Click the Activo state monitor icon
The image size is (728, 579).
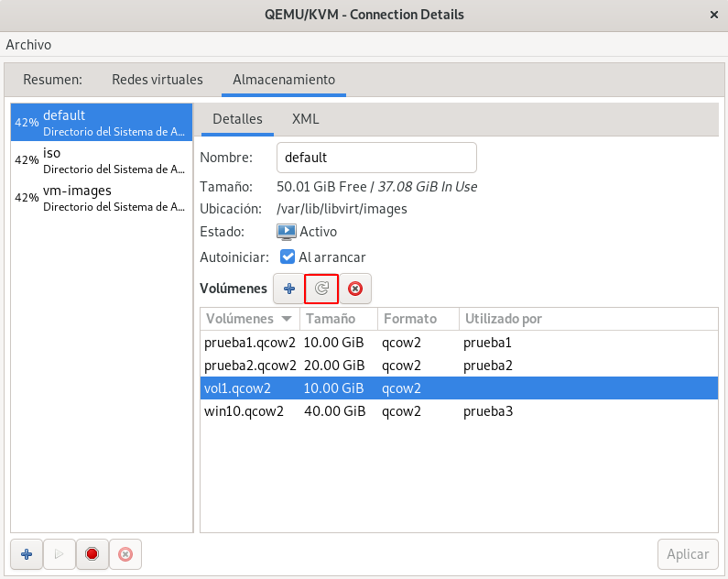coord(286,232)
